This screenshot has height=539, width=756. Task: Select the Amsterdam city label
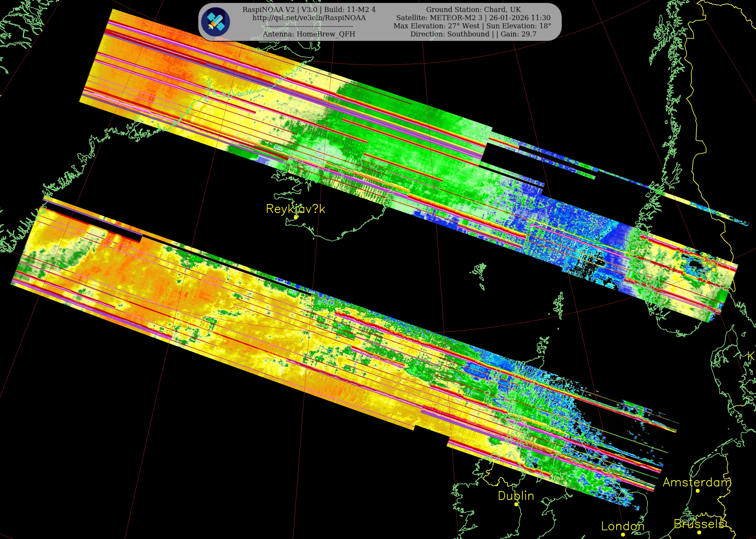697,482
